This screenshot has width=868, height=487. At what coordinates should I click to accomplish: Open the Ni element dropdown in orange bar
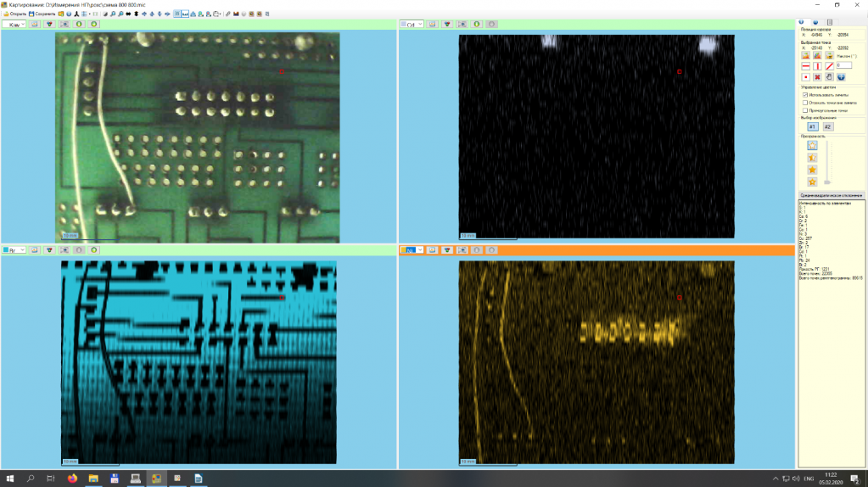pyautogui.click(x=412, y=250)
